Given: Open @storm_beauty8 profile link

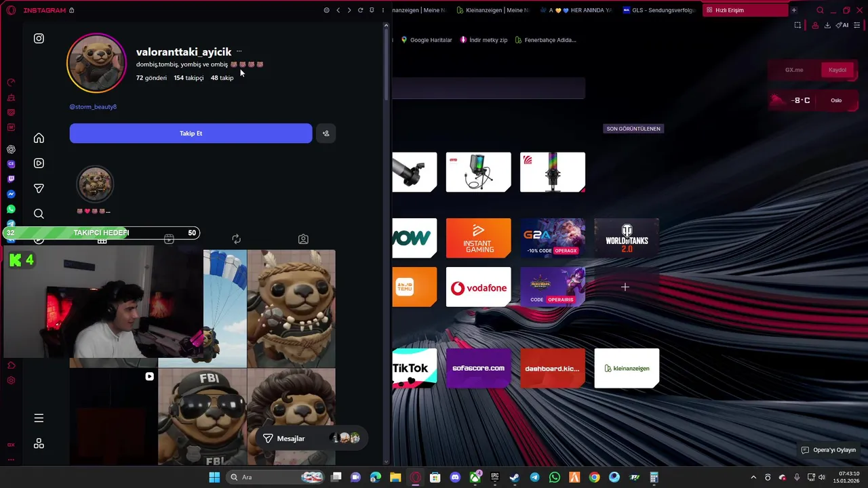Looking at the screenshot, I should (x=93, y=107).
